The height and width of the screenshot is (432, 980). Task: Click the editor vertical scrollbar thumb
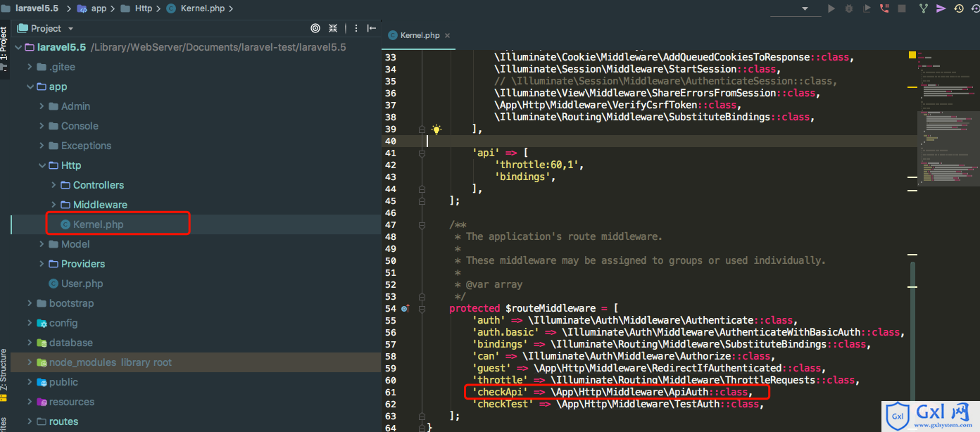913,331
